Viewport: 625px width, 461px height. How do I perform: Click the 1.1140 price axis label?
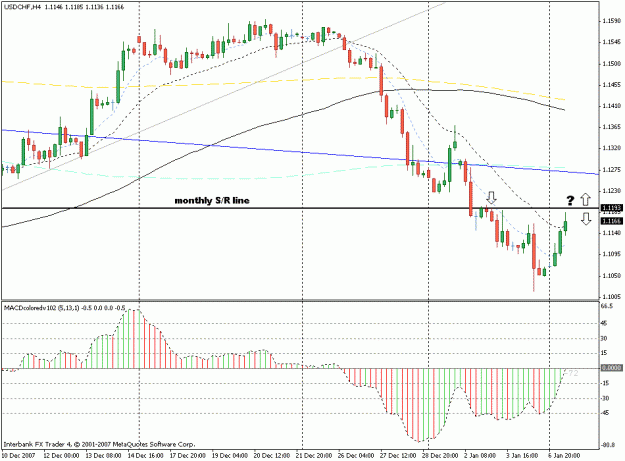click(x=611, y=233)
